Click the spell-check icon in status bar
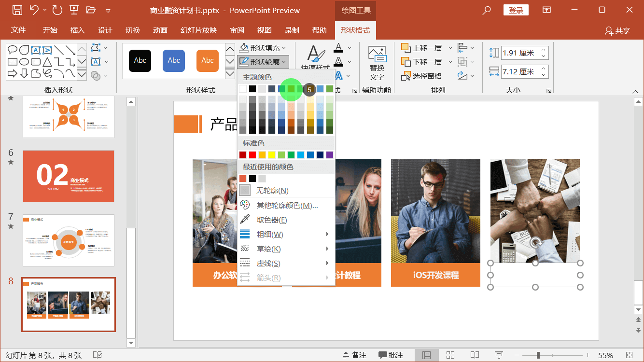 point(97,355)
